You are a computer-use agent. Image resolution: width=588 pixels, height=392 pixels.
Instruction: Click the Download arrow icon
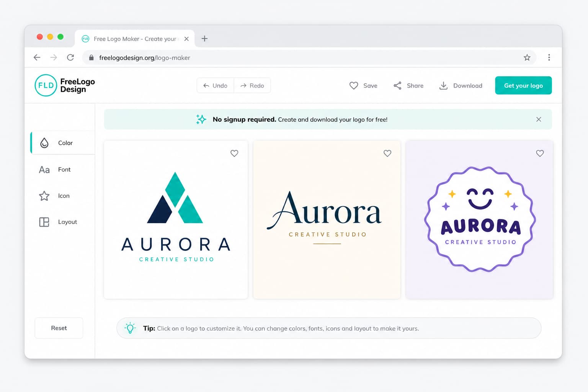pyautogui.click(x=443, y=86)
